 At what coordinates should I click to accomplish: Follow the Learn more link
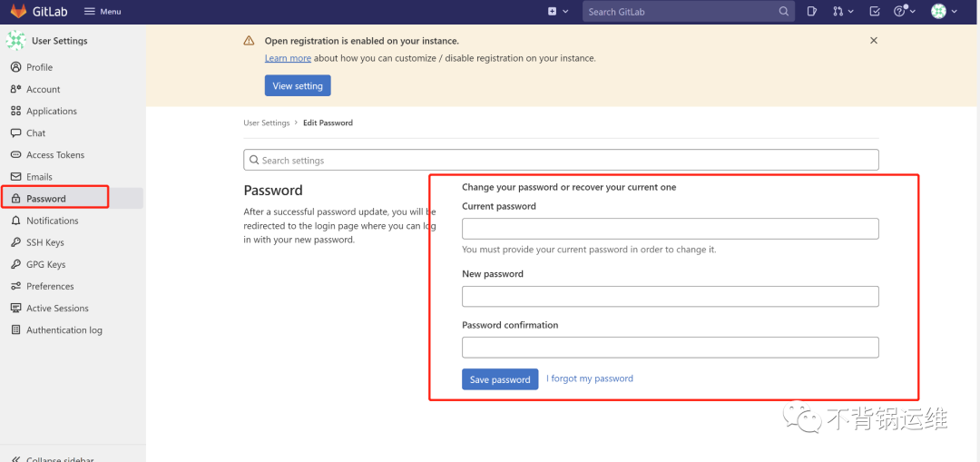288,58
